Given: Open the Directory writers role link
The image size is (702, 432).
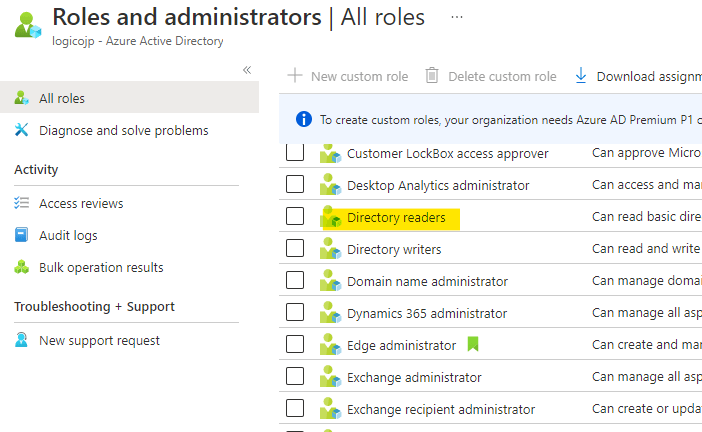Looking at the screenshot, I should tap(394, 249).
